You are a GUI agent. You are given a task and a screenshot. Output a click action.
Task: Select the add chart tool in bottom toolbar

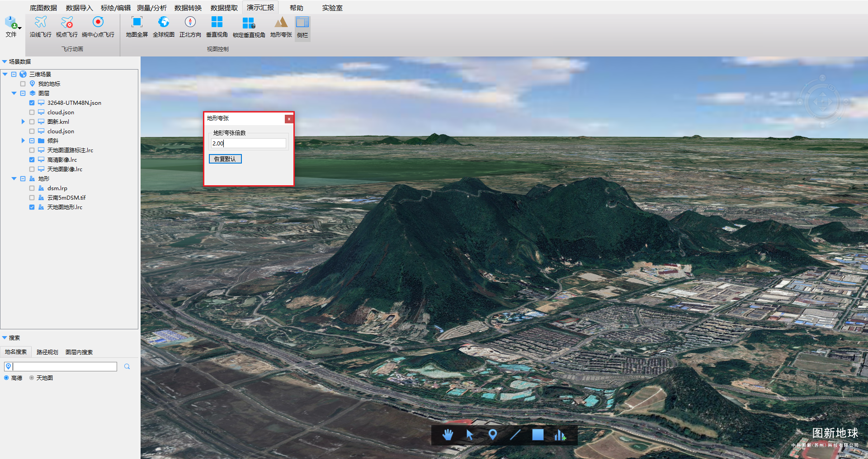point(560,435)
